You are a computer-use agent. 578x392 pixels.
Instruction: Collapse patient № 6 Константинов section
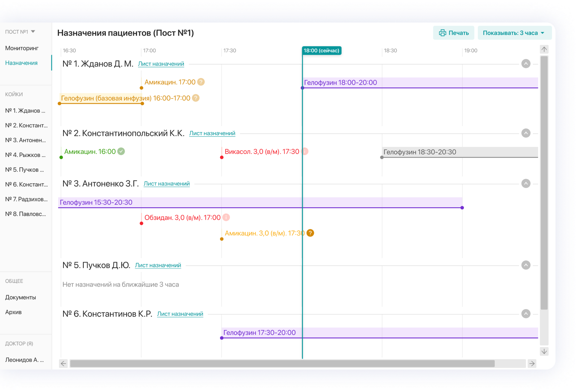point(526,314)
